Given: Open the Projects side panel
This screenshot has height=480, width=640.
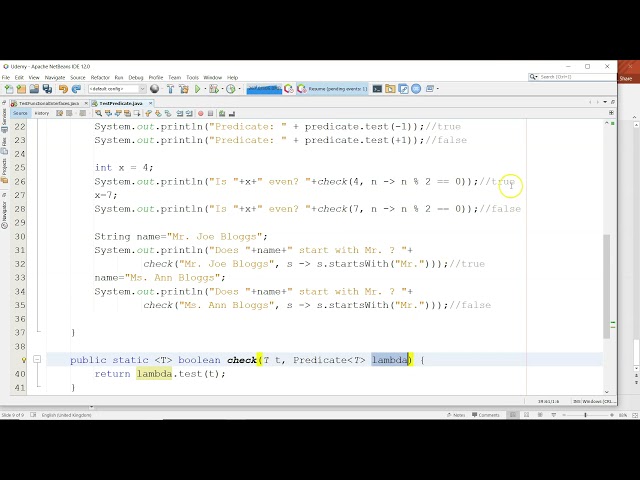Looking at the screenshot, I should [4, 171].
